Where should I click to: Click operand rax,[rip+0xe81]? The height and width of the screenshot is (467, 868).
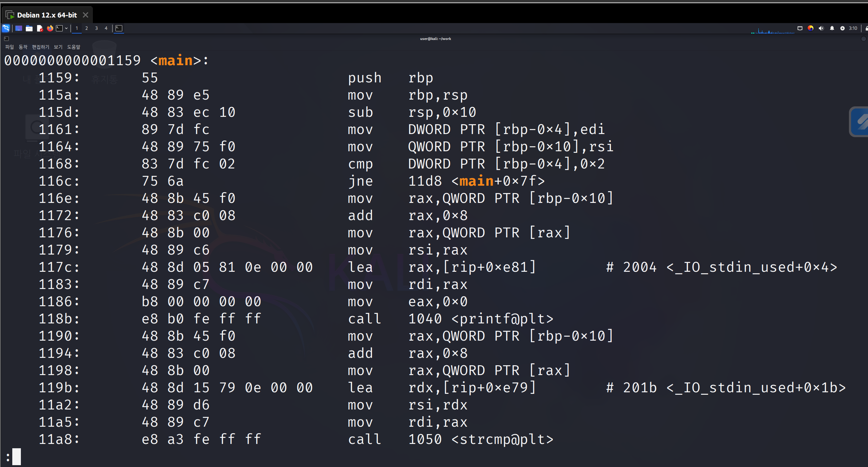tap(472, 267)
